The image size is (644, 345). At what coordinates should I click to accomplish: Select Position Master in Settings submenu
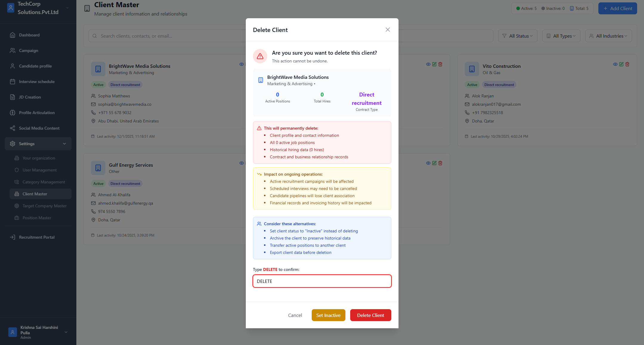tap(37, 218)
